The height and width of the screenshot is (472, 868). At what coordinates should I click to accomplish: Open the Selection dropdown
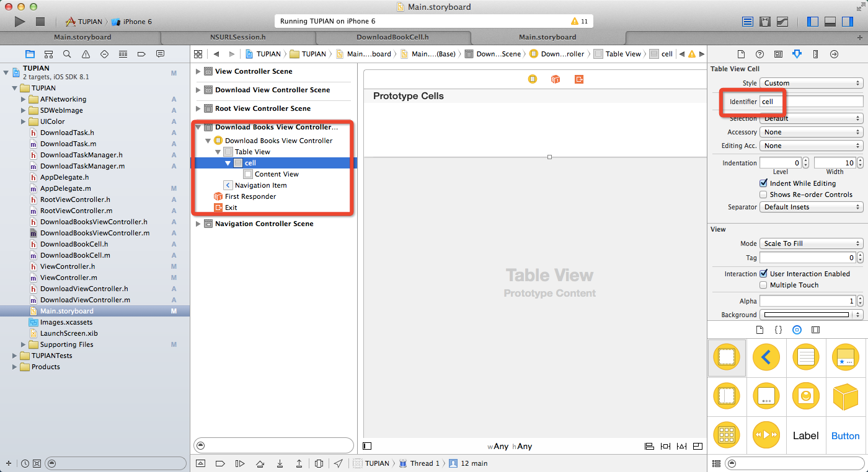point(812,118)
